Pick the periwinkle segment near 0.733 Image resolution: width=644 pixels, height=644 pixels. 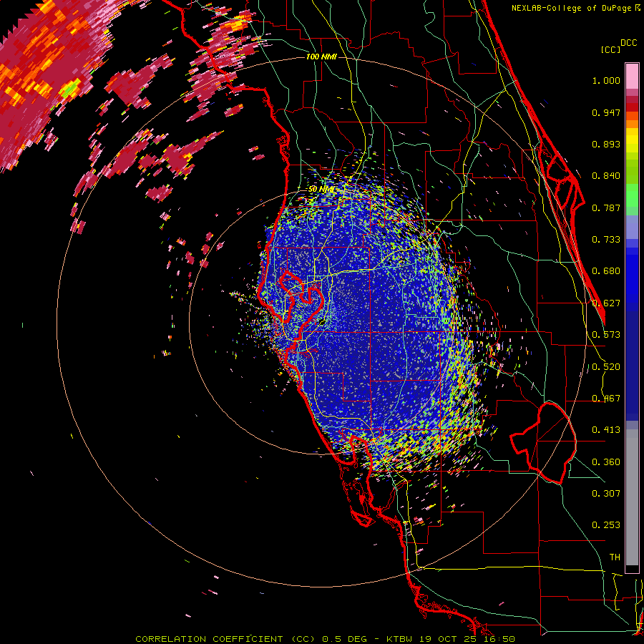632,228
